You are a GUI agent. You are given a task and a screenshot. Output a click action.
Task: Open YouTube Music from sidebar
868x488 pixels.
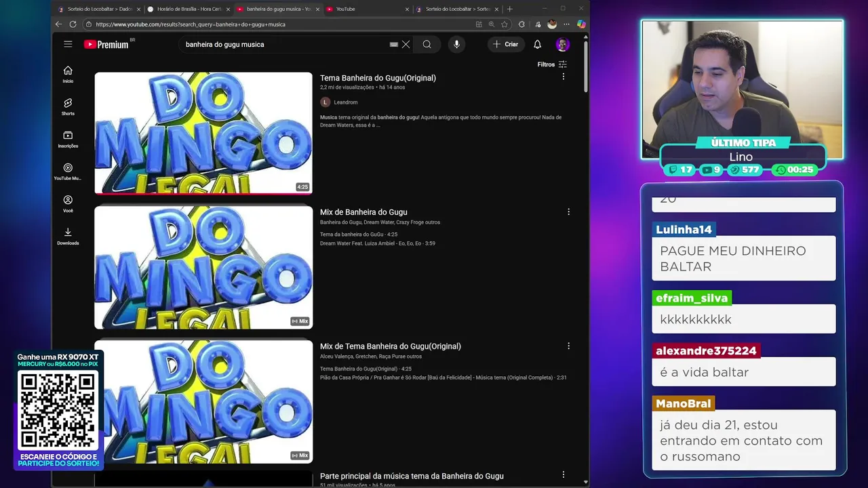point(68,172)
